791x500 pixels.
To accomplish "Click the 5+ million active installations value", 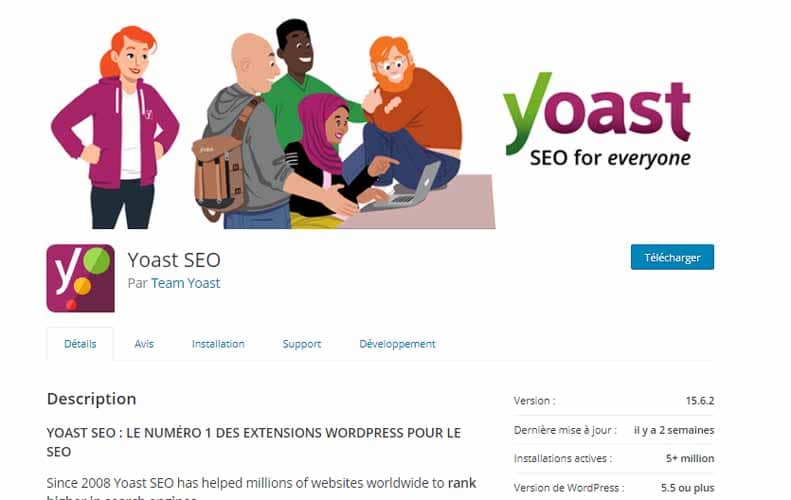I will coord(690,458).
